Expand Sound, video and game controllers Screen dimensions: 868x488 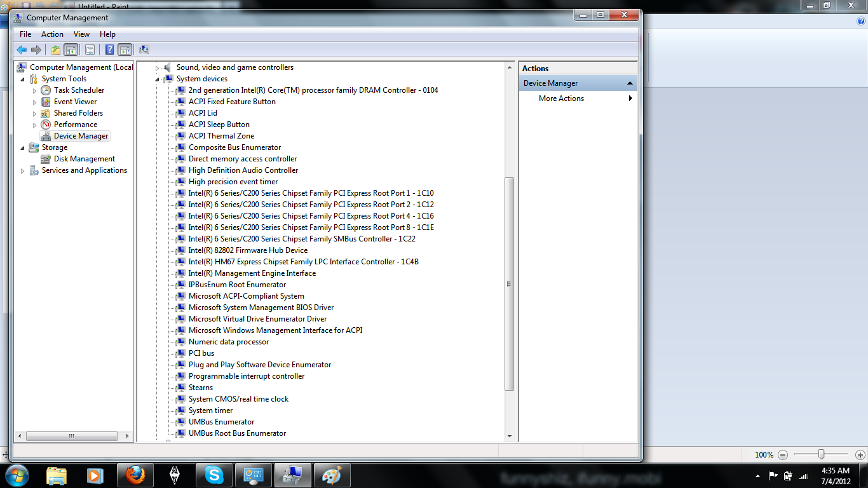(x=158, y=68)
